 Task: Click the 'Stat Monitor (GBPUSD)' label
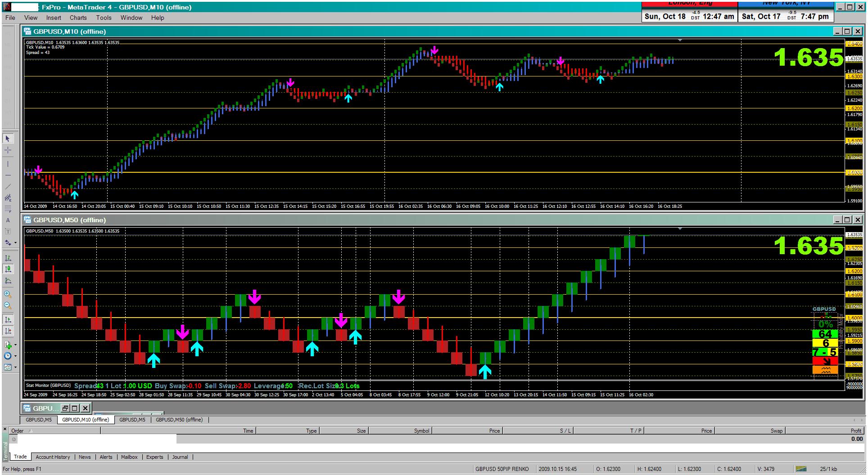pos(48,385)
